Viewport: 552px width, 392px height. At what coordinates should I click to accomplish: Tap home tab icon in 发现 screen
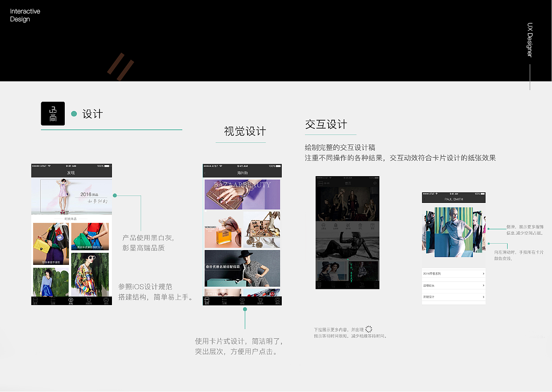click(35, 300)
